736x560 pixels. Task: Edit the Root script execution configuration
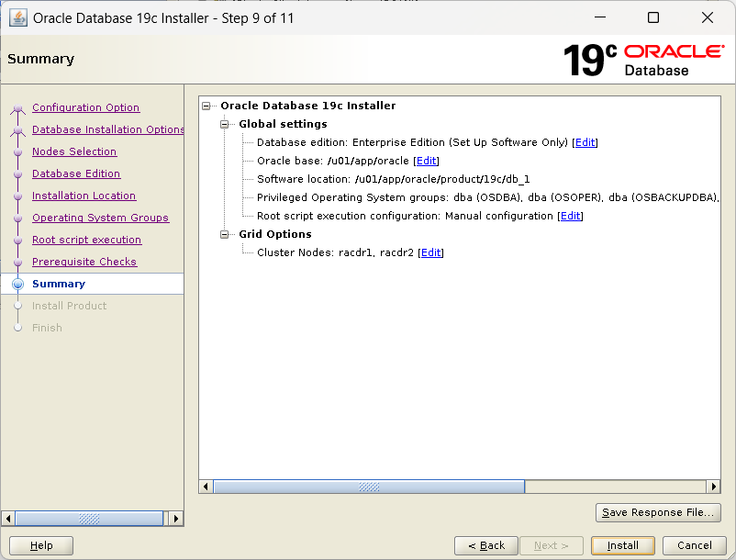(570, 216)
